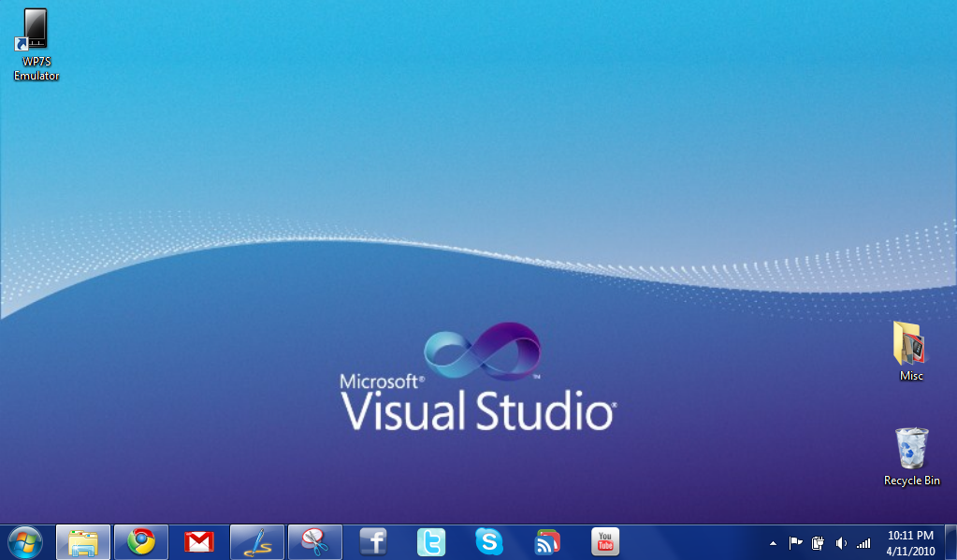
Task: Open the volume speaker control
Action: tap(840, 542)
